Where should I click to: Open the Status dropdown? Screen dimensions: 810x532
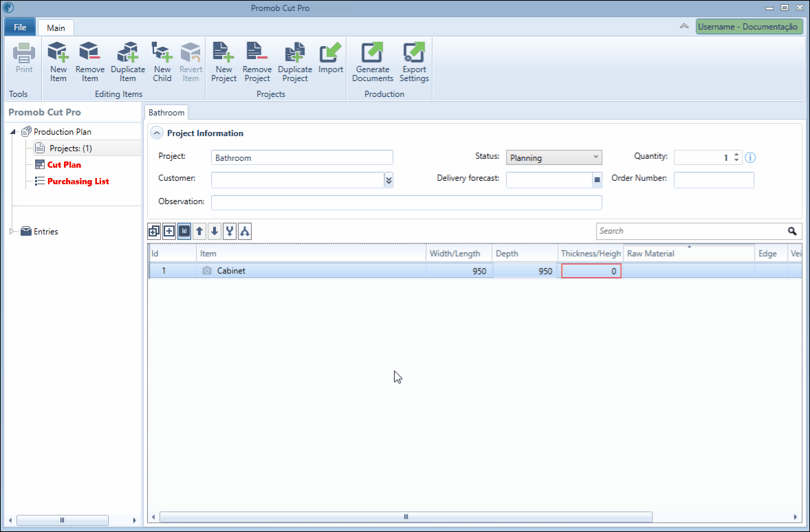coord(554,157)
